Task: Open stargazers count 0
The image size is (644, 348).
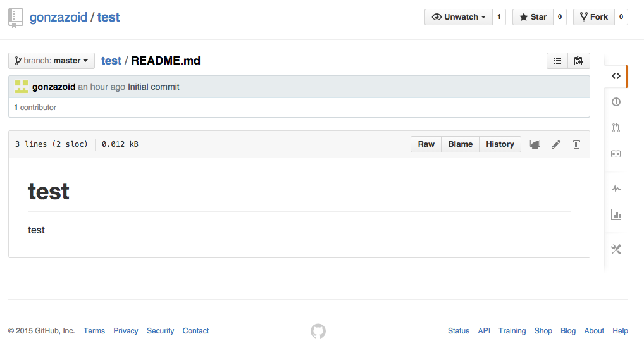Action: click(560, 17)
